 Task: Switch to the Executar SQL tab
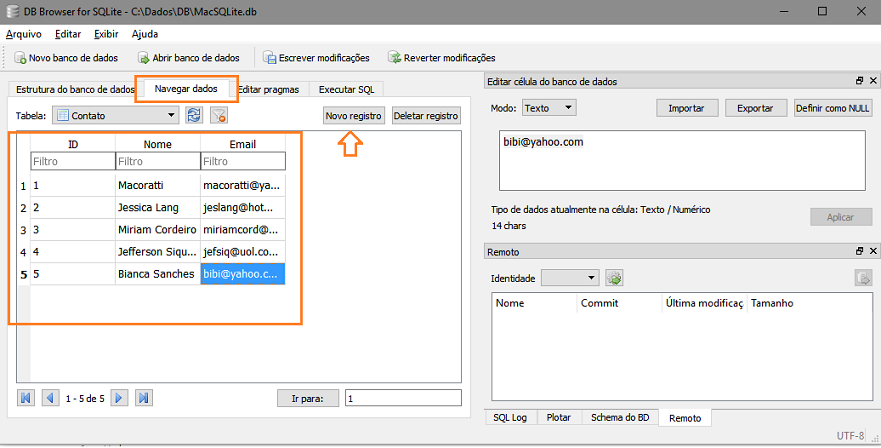pyautogui.click(x=346, y=89)
